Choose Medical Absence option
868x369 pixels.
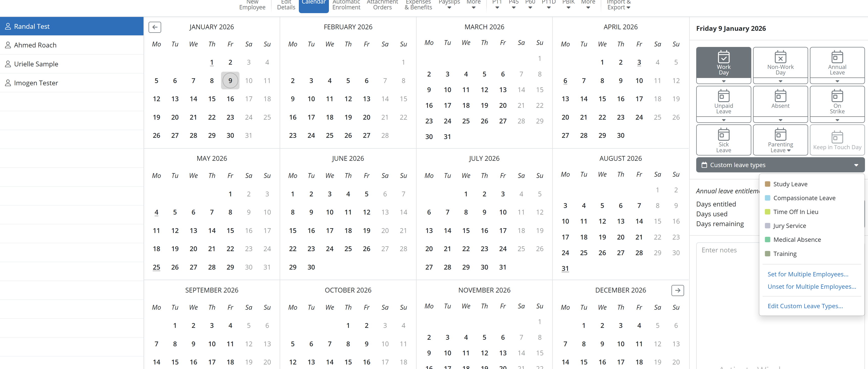(811, 240)
